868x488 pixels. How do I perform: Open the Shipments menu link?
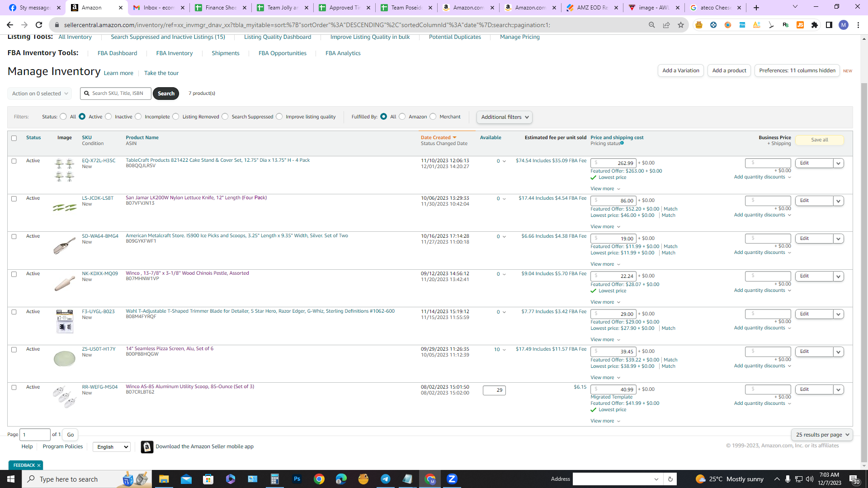(226, 53)
